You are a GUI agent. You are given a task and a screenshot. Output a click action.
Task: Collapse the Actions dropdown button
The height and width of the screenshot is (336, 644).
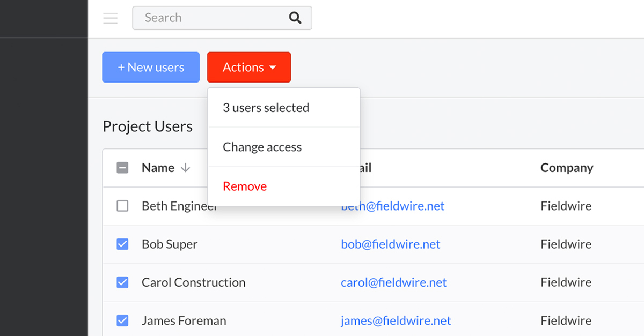[x=249, y=68]
